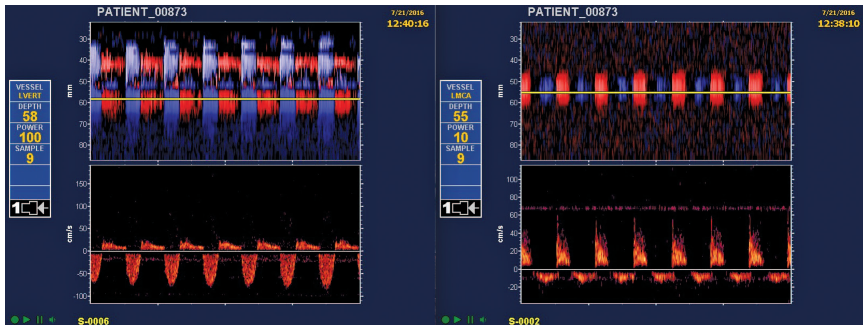
Task: Click SAMPLE value 9 in LMCA panel
Action: click(x=461, y=159)
